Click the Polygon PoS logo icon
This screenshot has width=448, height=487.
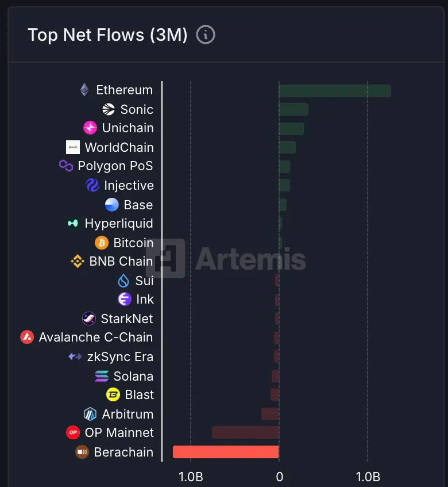(66, 166)
